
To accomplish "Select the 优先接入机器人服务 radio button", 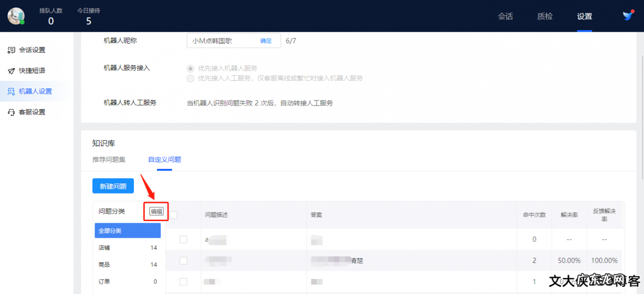I will pyautogui.click(x=191, y=68).
